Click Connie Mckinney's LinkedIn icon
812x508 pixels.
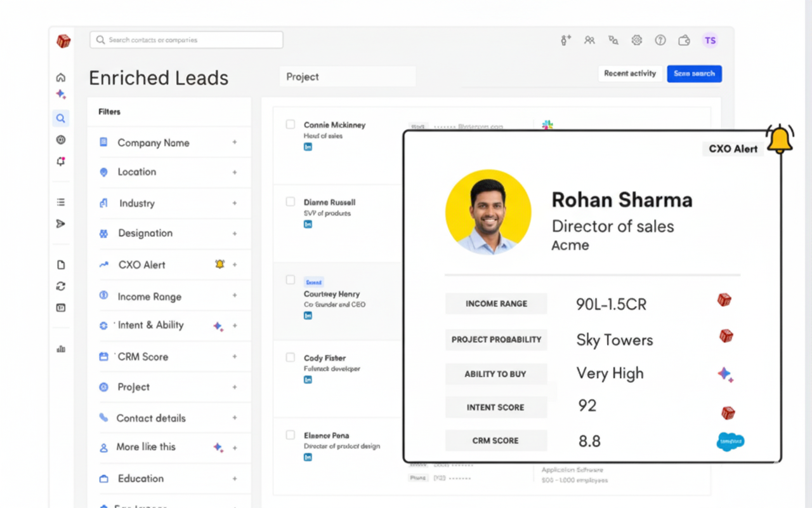[x=308, y=147]
